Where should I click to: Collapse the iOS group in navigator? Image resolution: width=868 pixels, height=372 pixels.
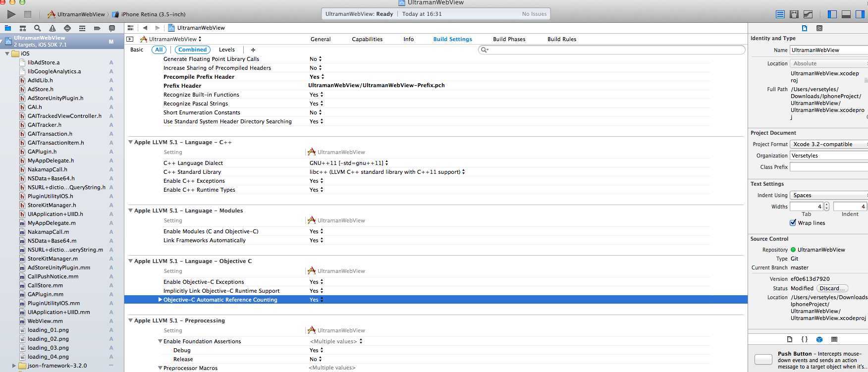tap(7, 53)
